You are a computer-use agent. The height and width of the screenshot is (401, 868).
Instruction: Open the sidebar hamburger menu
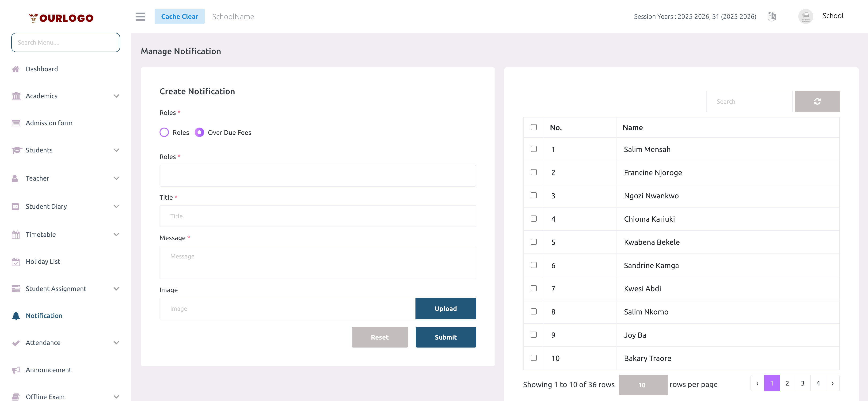click(140, 16)
